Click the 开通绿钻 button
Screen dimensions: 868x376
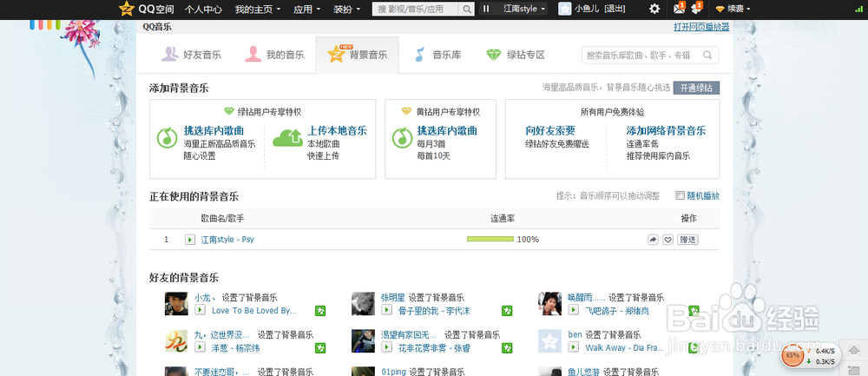pyautogui.click(x=696, y=88)
